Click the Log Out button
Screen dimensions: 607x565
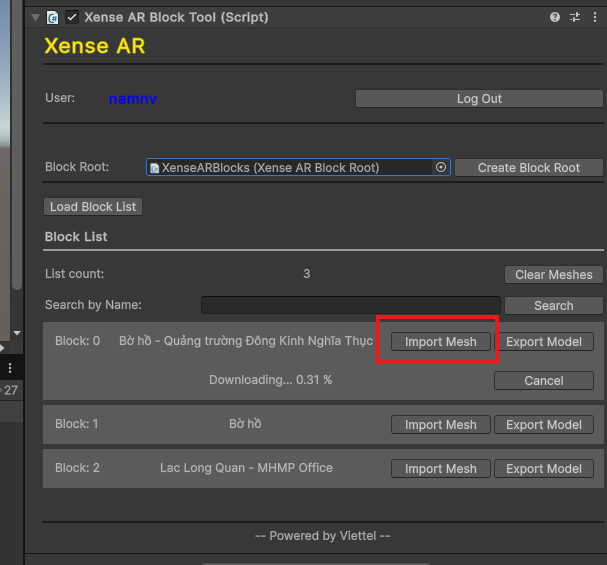[479, 99]
